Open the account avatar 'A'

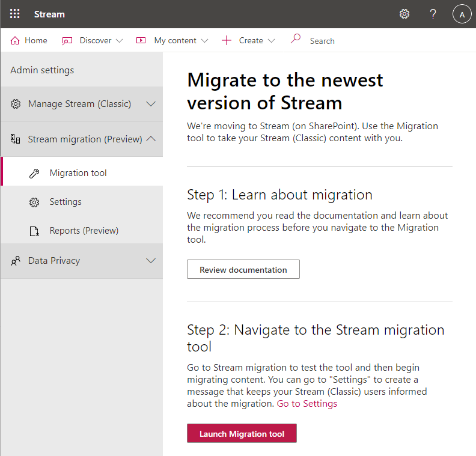[x=462, y=14]
